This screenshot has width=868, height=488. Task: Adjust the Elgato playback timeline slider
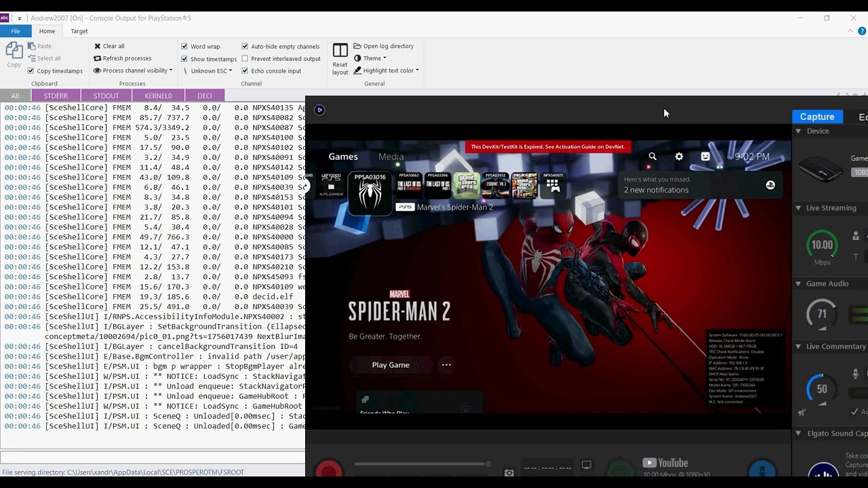coord(422,464)
